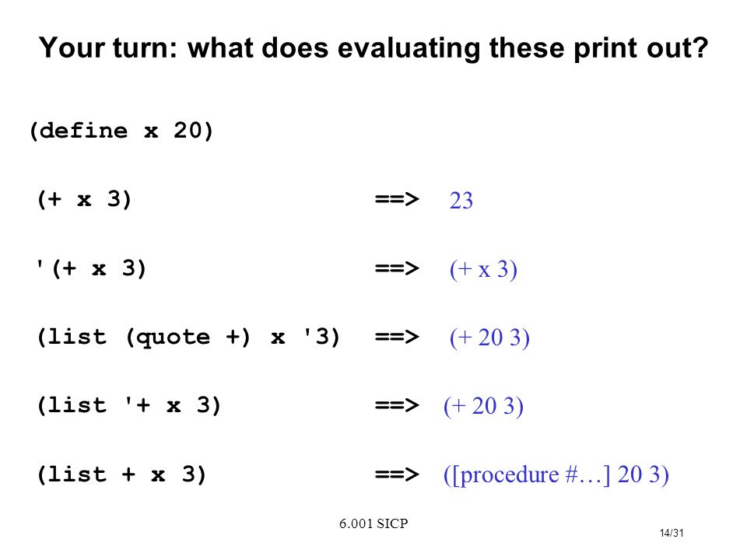747x560 pixels.
Task: Click the (list (quote +) x '3) expression
Action: point(188,337)
